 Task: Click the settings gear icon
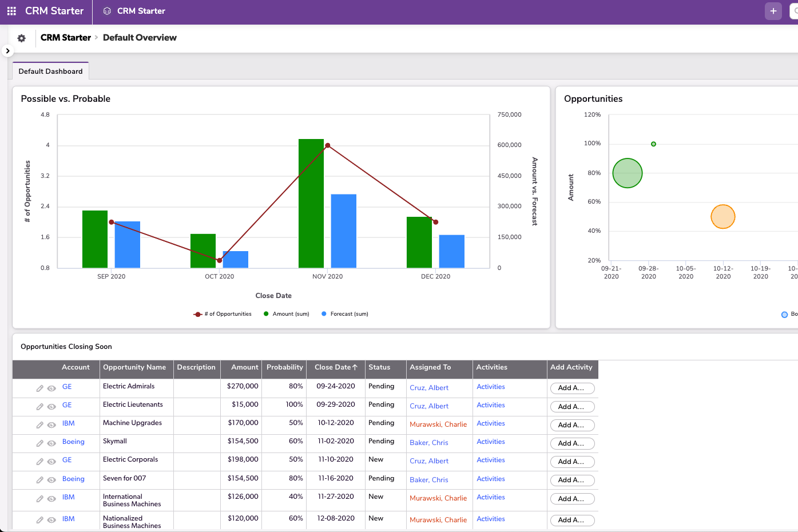coord(21,38)
